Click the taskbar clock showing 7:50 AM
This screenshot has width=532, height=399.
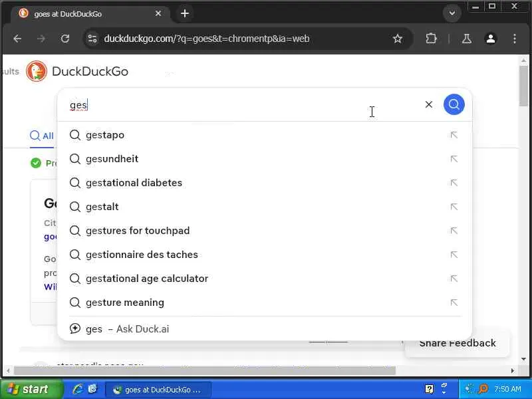coord(507,389)
